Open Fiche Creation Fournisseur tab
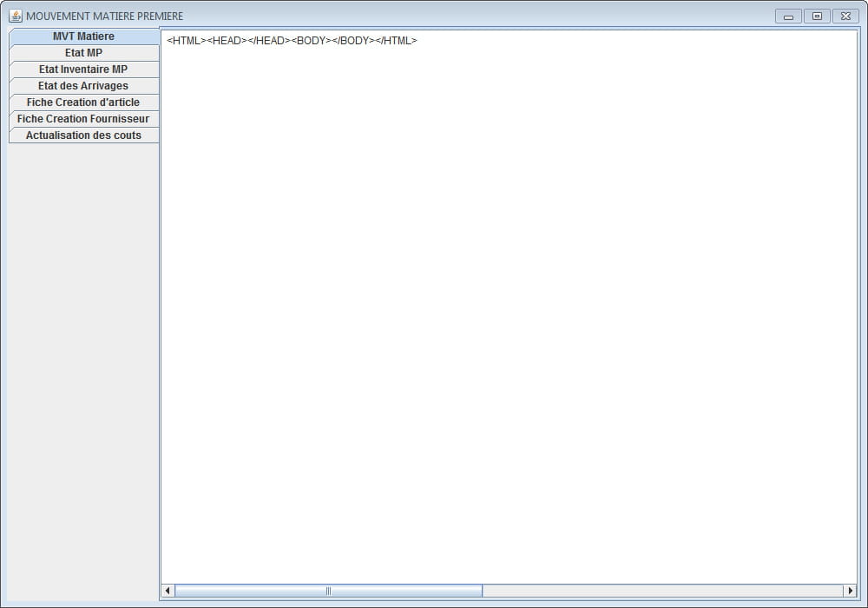 (x=84, y=119)
